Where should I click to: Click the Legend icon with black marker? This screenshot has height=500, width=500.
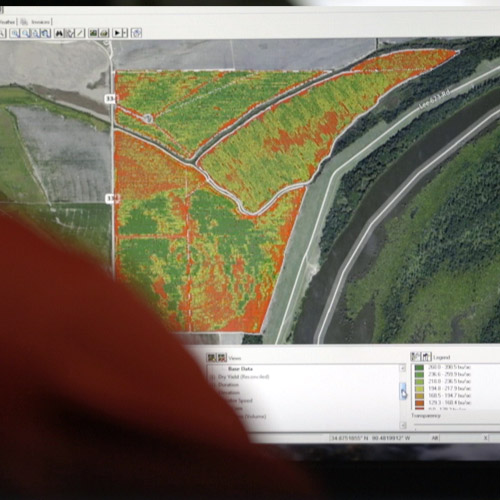click(x=426, y=357)
